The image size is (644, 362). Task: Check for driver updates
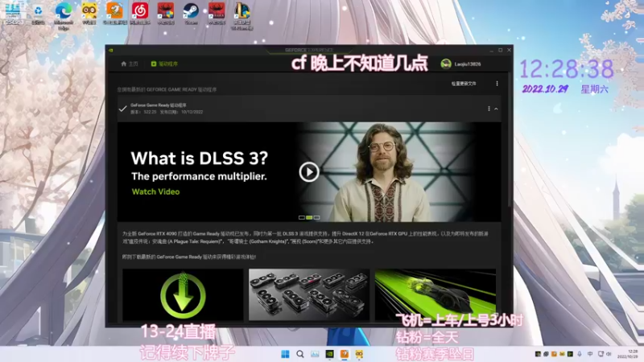(x=464, y=84)
